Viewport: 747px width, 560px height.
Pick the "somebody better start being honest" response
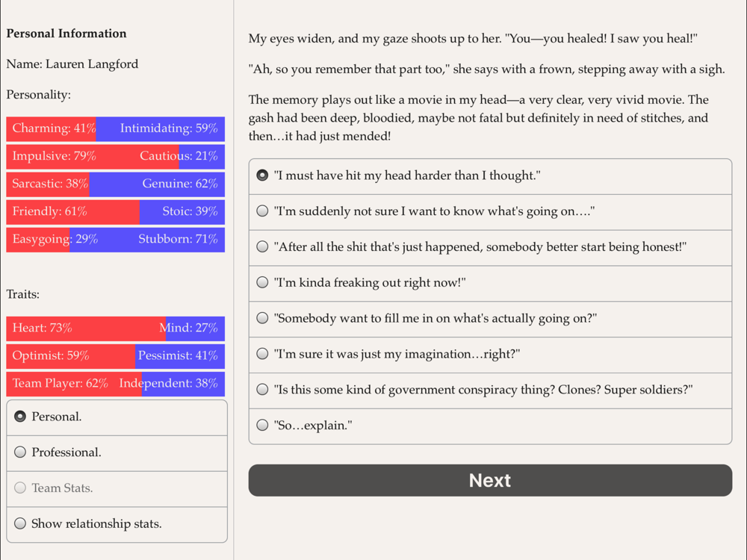(490, 247)
